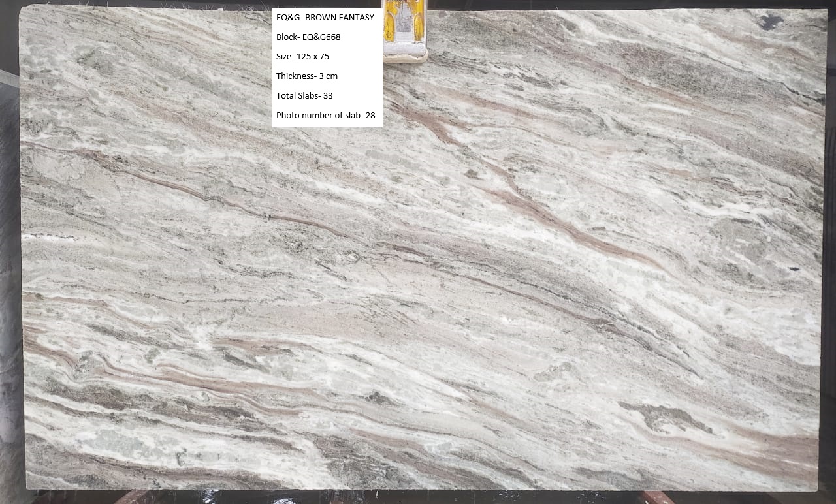Image resolution: width=836 pixels, height=504 pixels.
Task: Select the "Thickness- 3 cm" line
Action: point(306,76)
